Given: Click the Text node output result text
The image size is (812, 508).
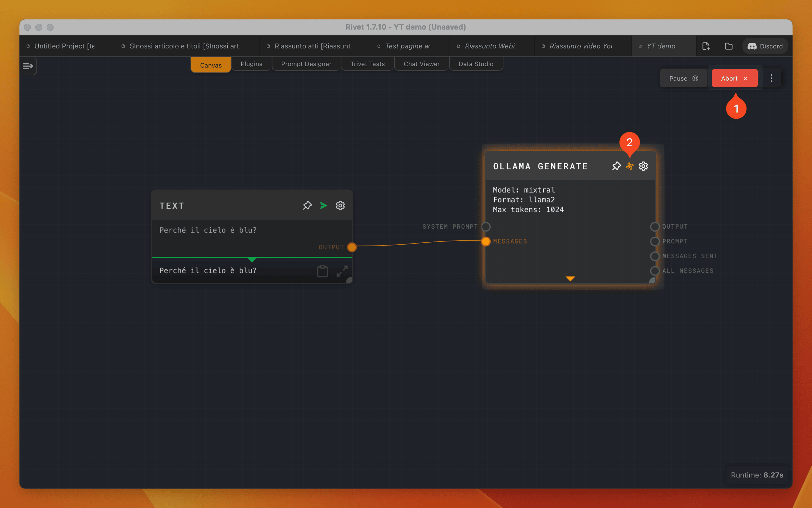Looking at the screenshot, I should tap(208, 271).
